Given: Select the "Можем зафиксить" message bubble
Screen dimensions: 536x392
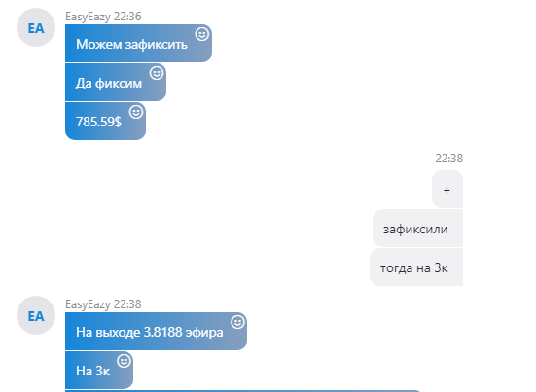Looking at the screenshot, I should (138, 44).
